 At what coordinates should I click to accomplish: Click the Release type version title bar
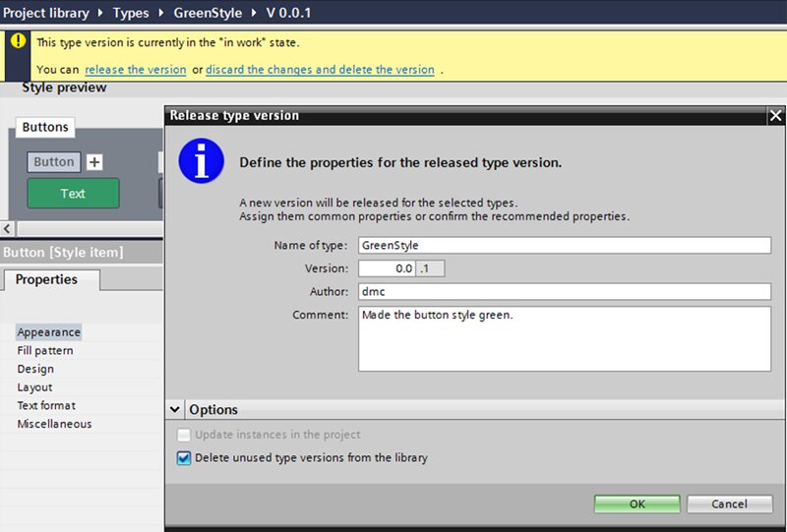466,115
